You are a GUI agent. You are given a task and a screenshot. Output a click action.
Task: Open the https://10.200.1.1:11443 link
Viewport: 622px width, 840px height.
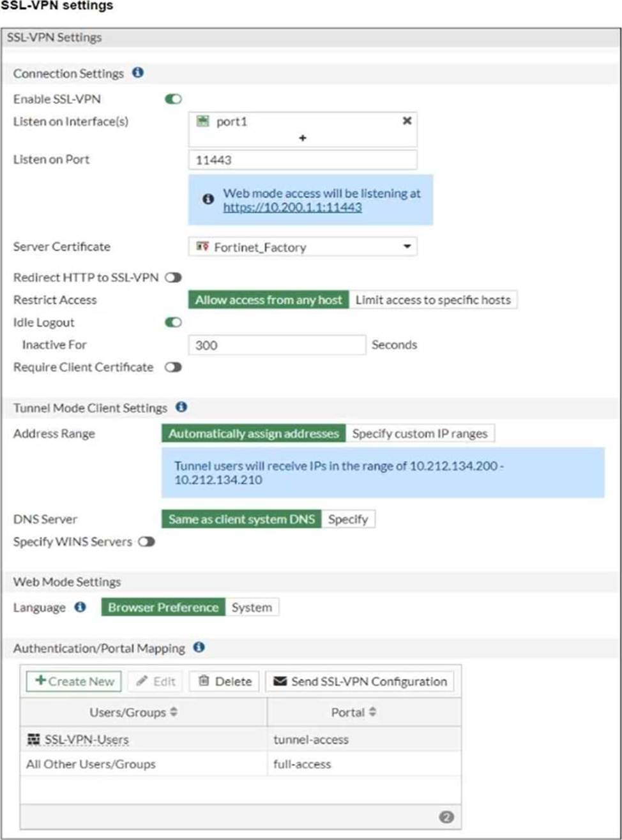click(292, 207)
